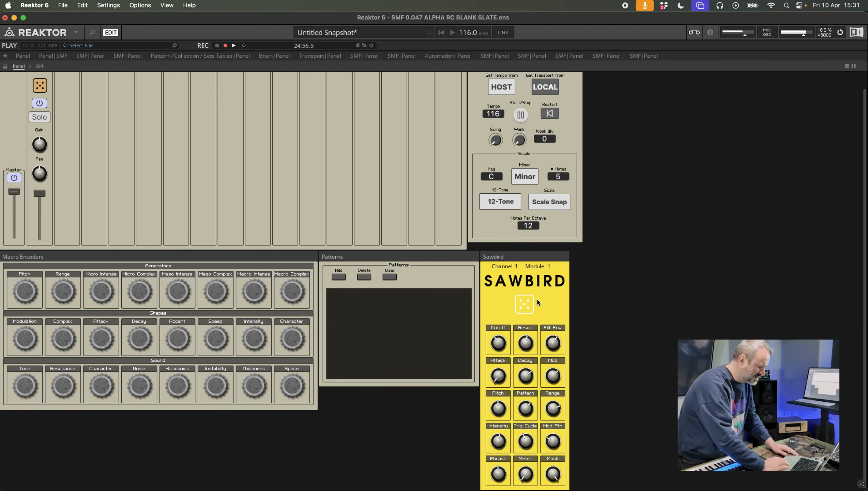Open the search magnifier in Reaktor toolbar
Viewport: 868px width, 491px height.
click(x=92, y=32)
